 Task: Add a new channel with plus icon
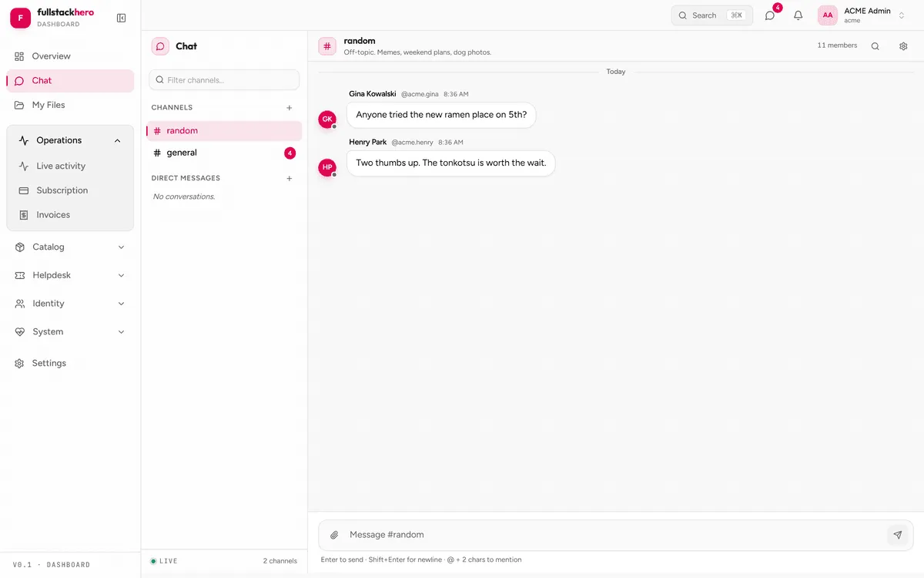pyautogui.click(x=290, y=108)
